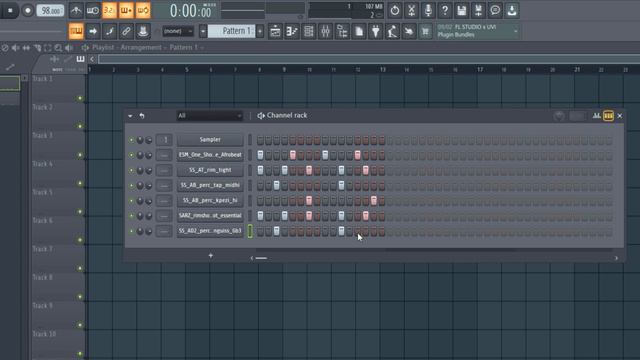Click Pattern 1 in Playlist title breadcrumb

pos(184,48)
